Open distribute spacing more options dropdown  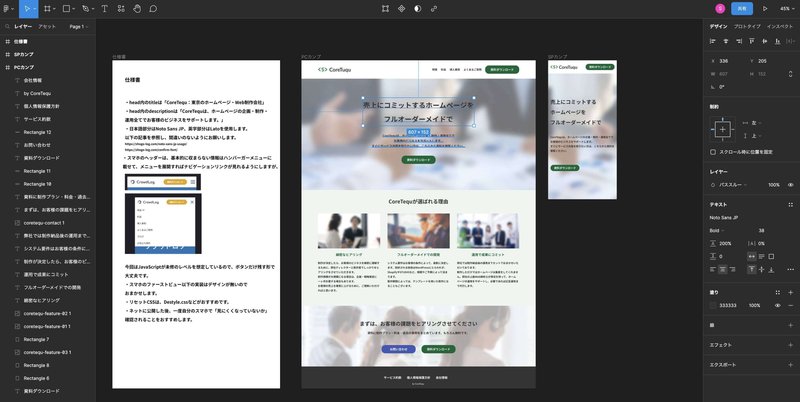(x=790, y=41)
